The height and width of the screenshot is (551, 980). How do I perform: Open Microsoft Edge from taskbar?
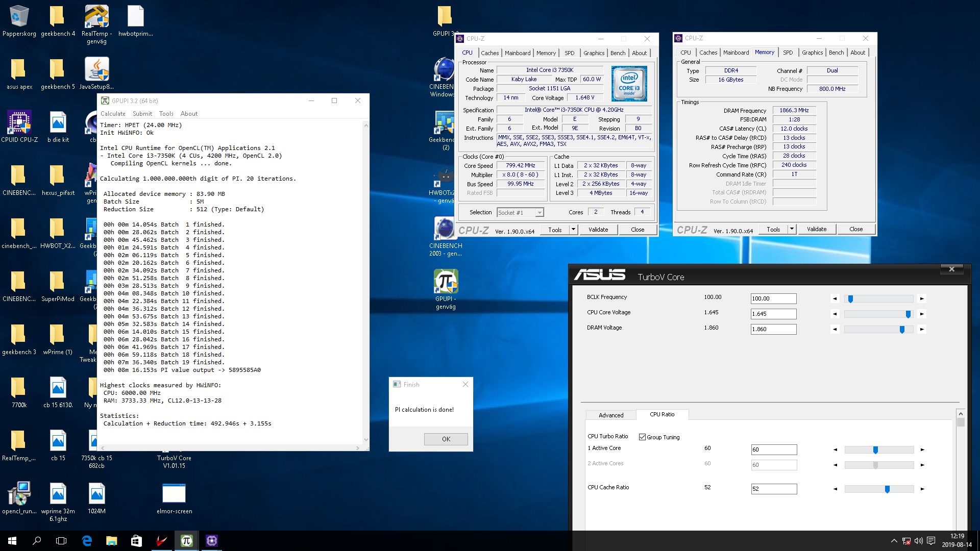point(87,541)
